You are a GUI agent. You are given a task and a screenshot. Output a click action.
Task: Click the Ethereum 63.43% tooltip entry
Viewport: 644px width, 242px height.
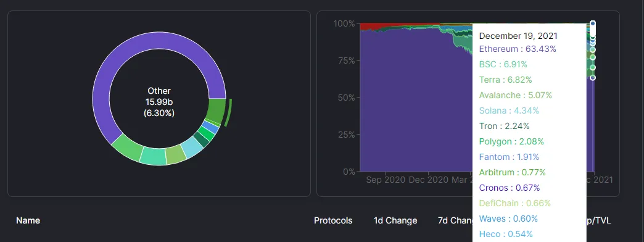click(518, 49)
